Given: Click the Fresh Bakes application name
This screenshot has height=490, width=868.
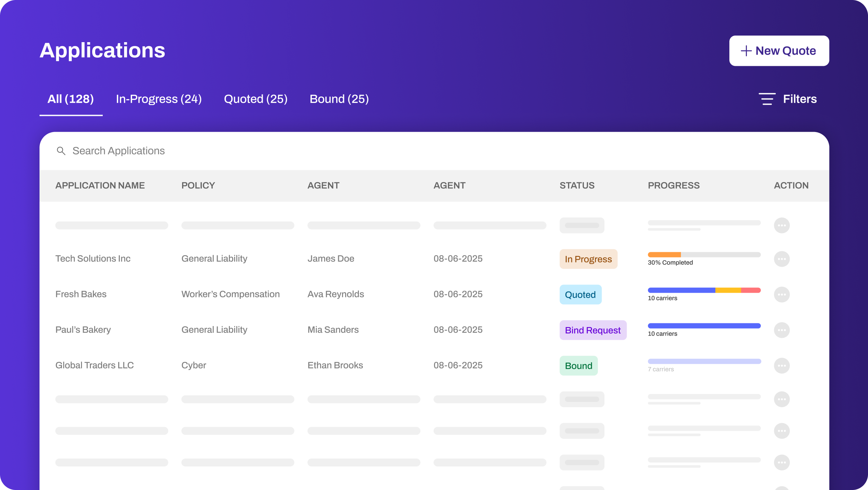Looking at the screenshot, I should (81, 294).
